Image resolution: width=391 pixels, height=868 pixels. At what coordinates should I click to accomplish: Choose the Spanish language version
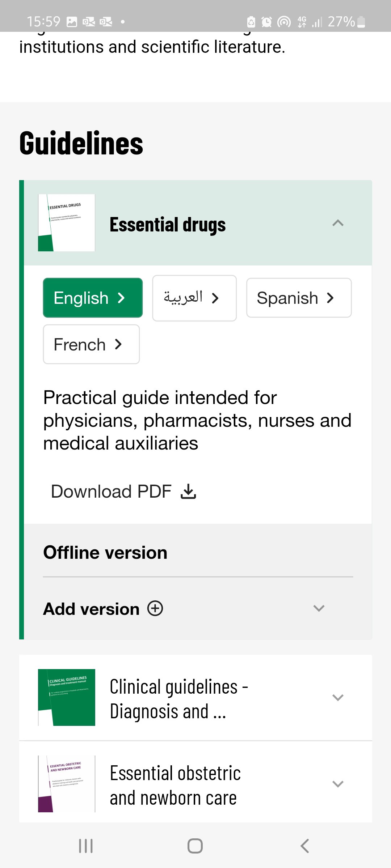(299, 298)
